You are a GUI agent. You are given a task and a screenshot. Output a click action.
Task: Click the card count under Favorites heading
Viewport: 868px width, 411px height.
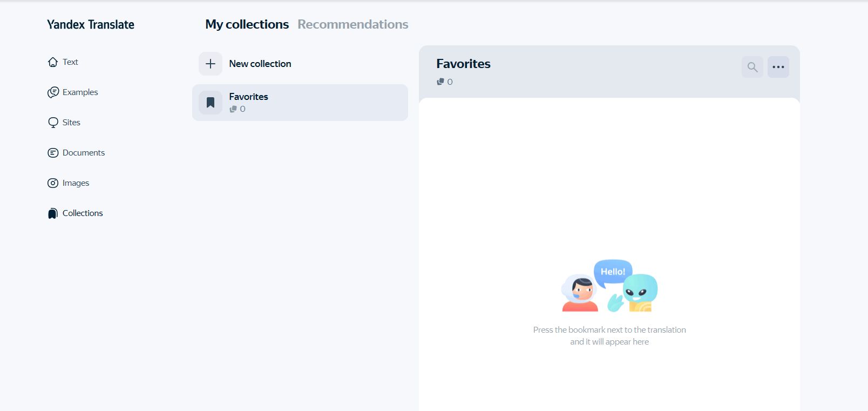(x=445, y=82)
